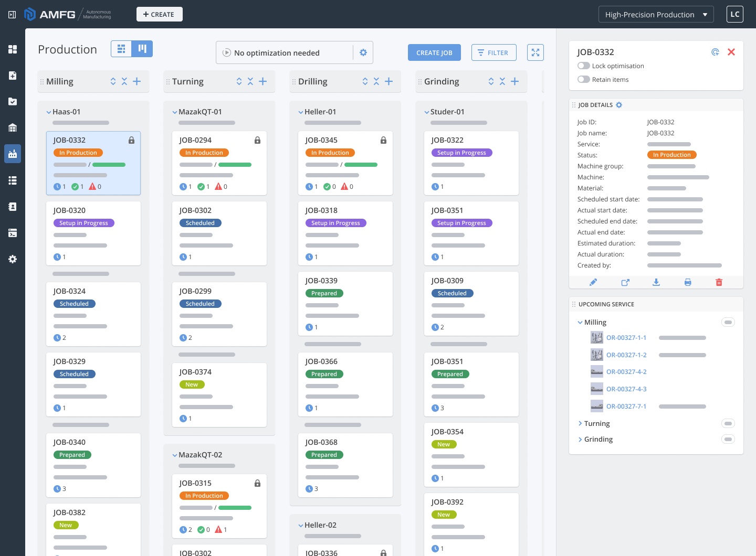Click the OR-00327-7-1 part thumbnail

pos(597,406)
